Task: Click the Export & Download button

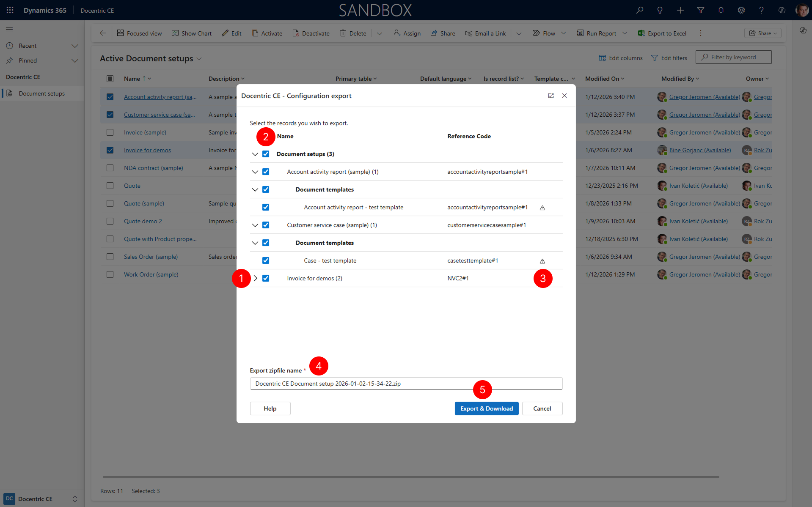Action: pos(487,408)
